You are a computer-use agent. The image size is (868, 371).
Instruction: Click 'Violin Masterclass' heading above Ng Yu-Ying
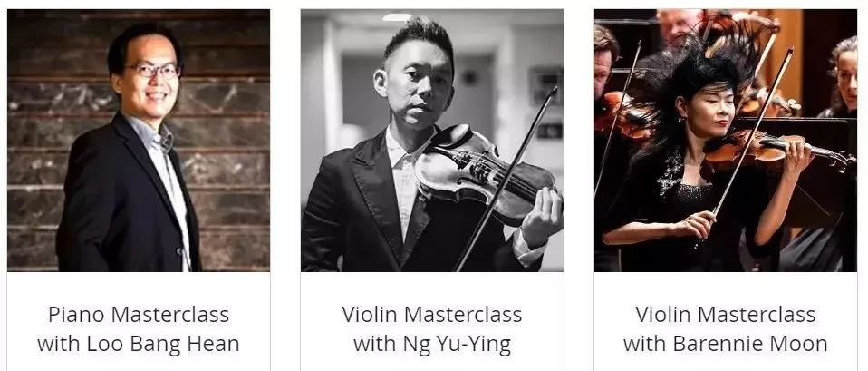[x=432, y=315]
